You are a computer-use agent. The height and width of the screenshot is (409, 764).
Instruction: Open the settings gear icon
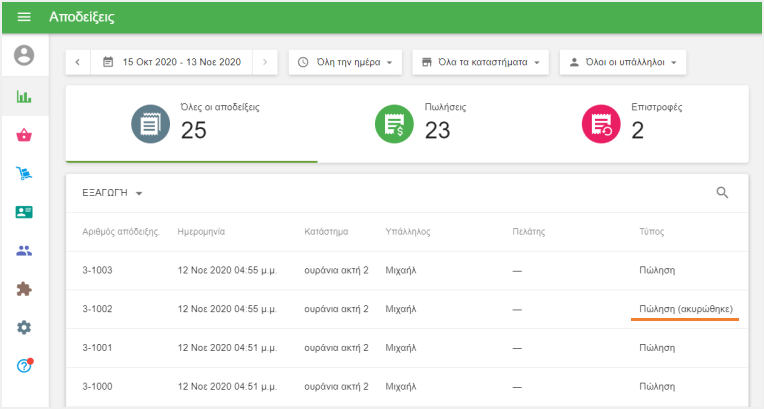click(x=24, y=327)
